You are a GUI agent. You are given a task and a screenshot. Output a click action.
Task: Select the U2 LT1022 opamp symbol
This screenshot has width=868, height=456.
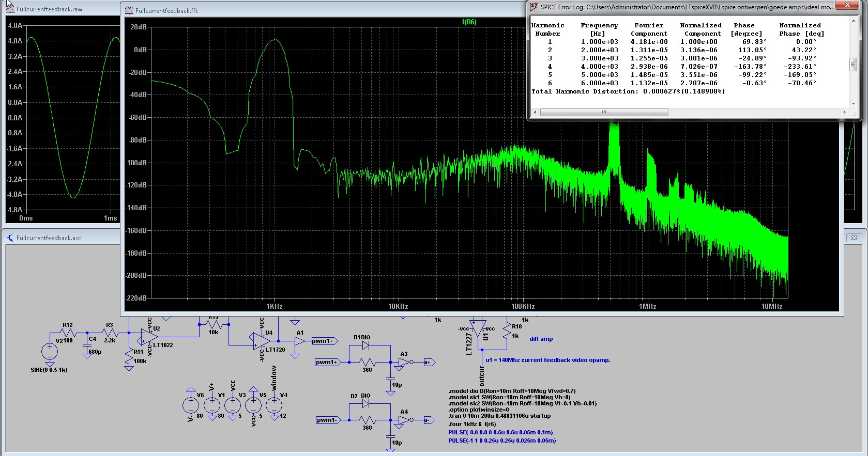click(149, 337)
